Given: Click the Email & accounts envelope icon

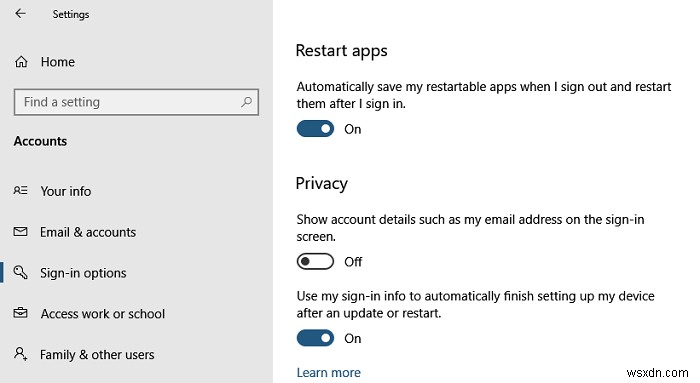Looking at the screenshot, I should click(21, 232).
